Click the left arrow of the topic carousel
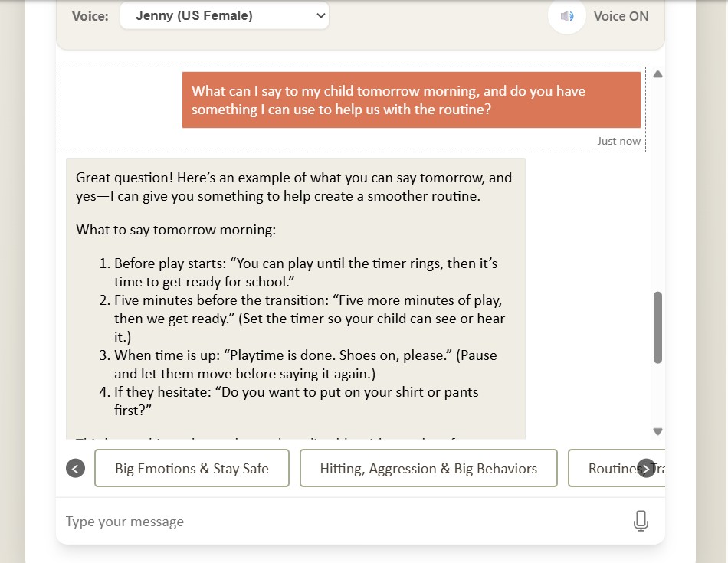 click(76, 468)
